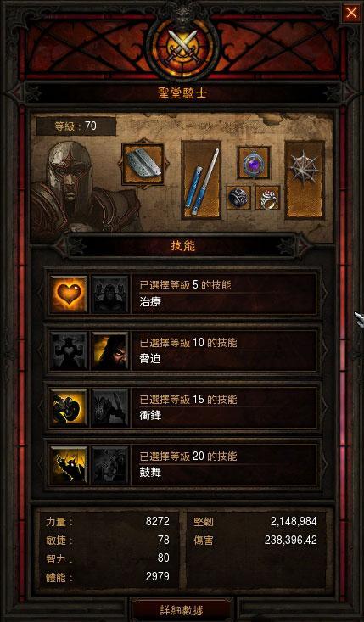Select the greyed-out heart figure level 10 skill
The image size is (364, 622).
point(69,351)
